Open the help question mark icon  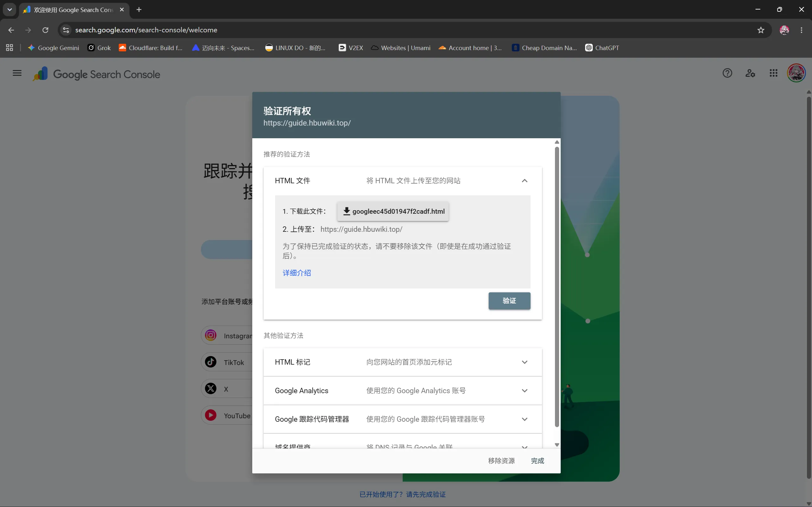(727, 73)
